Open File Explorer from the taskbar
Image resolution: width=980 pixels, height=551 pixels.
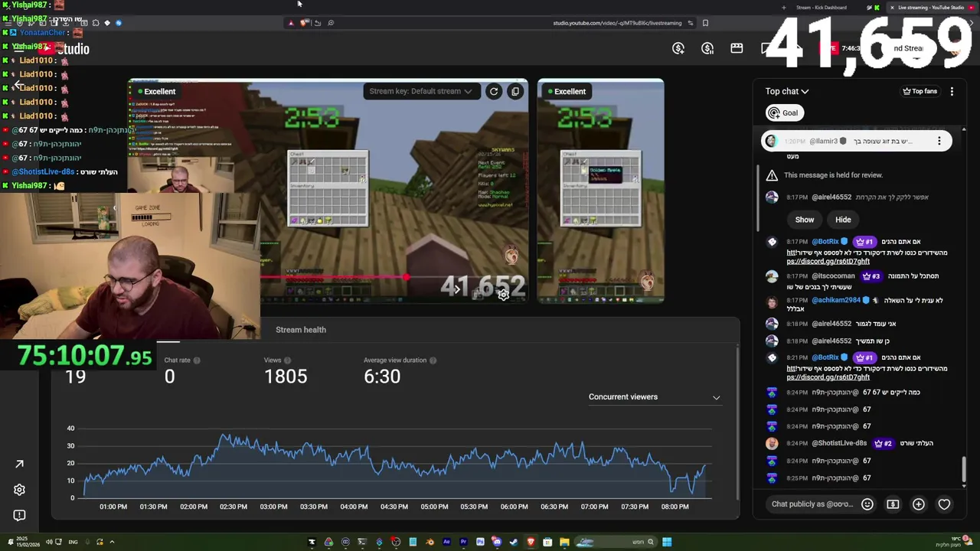pyautogui.click(x=564, y=542)
